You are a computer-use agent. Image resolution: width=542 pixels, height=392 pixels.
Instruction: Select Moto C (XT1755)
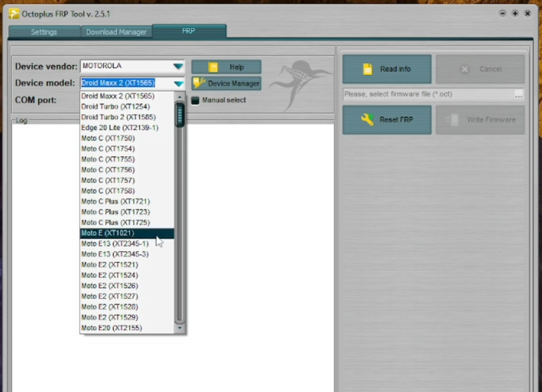coord(127,159)
